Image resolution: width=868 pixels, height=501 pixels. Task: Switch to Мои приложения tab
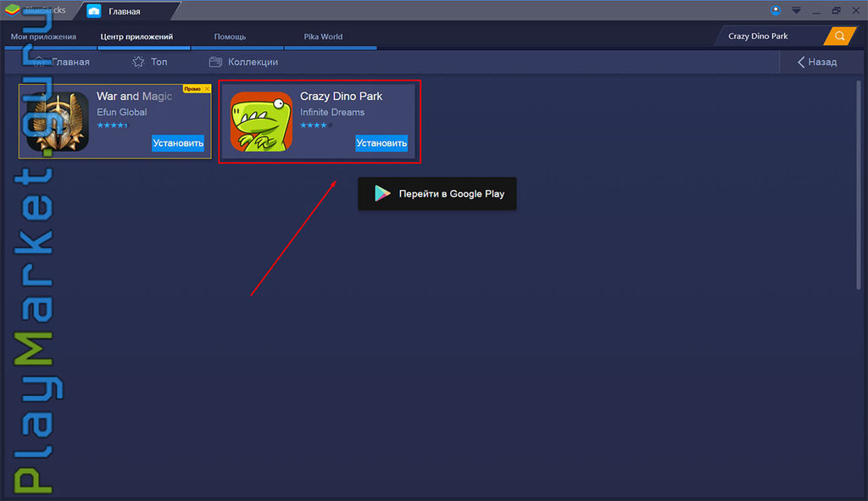point(44,36)
